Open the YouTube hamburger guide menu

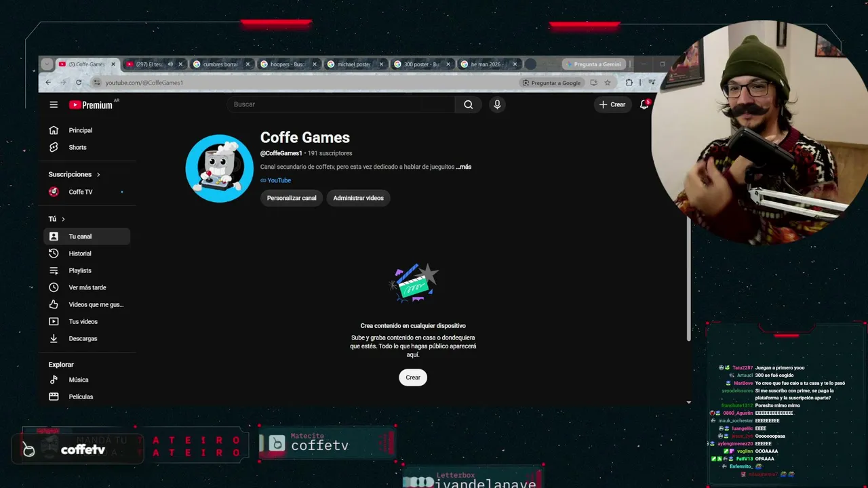tap(54, 104)
